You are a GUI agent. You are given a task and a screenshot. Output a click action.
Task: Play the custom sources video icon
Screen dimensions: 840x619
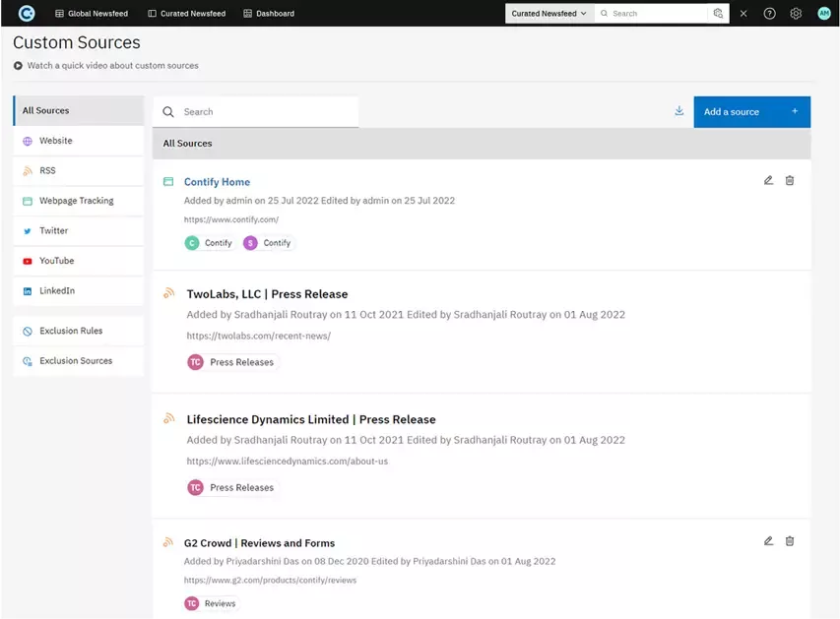(18, 65)
